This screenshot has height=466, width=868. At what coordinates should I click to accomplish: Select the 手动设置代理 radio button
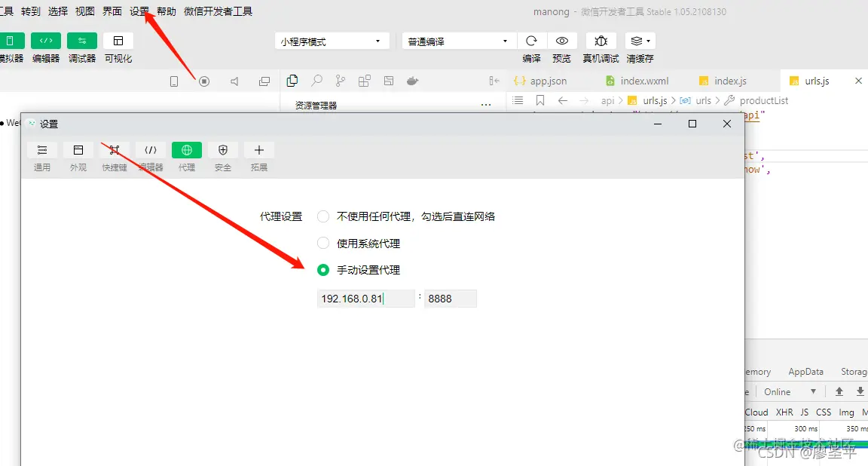click(323, 269)
